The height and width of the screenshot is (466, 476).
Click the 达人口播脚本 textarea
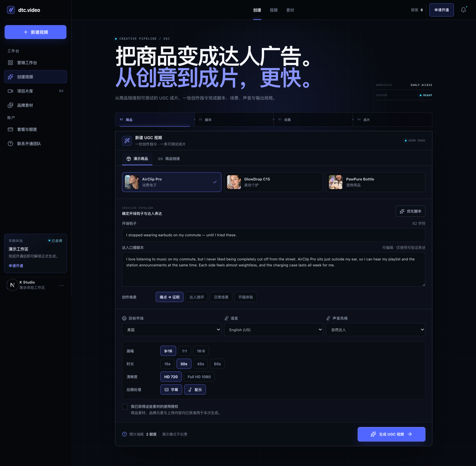point(274,269)
